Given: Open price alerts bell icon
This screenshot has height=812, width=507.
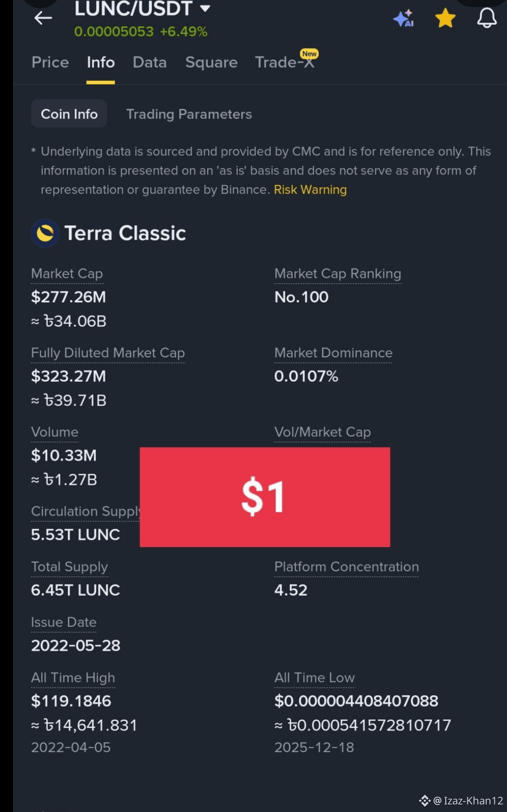Looking at the screenshot, I should point(487,18).
